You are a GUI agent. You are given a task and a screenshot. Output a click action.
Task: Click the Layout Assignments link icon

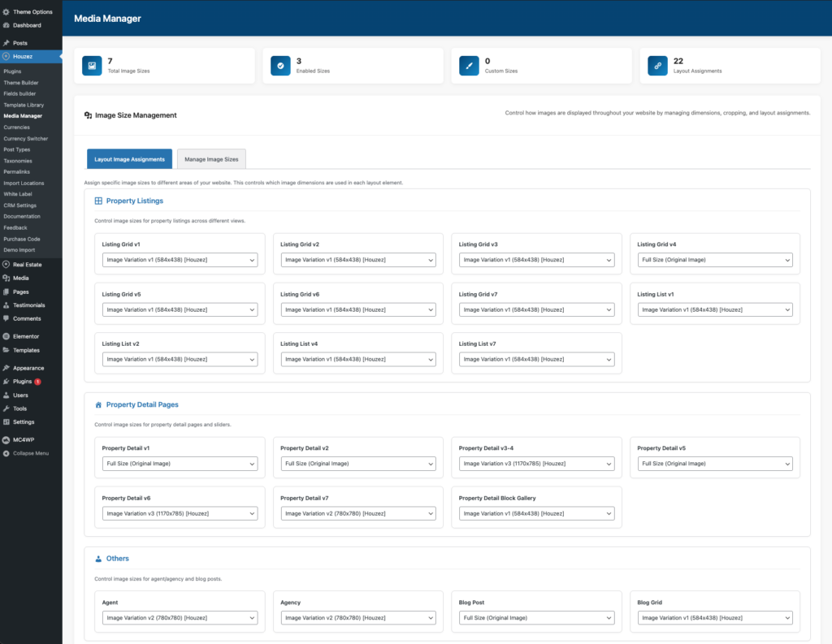pyautogui.click(x=657, y=66)
